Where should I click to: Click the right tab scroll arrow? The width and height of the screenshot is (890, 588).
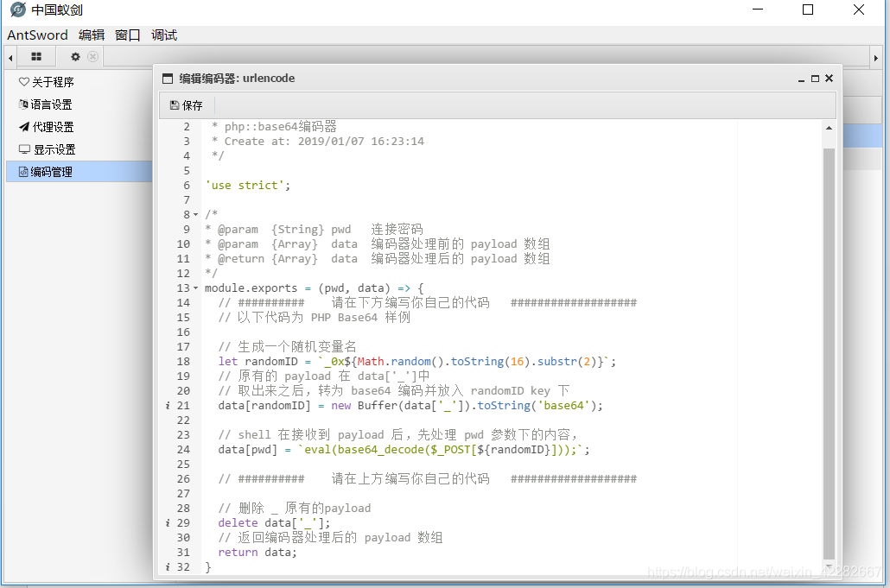click(x=876, y=58)
